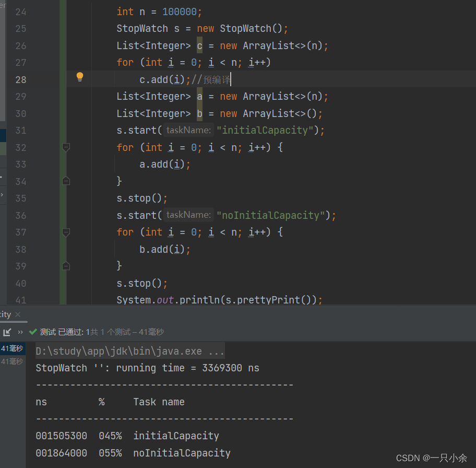Viewport: 476px width, 468px height.
Task: Click the fold end marker at line 39
Action: (x=66, y=266)
